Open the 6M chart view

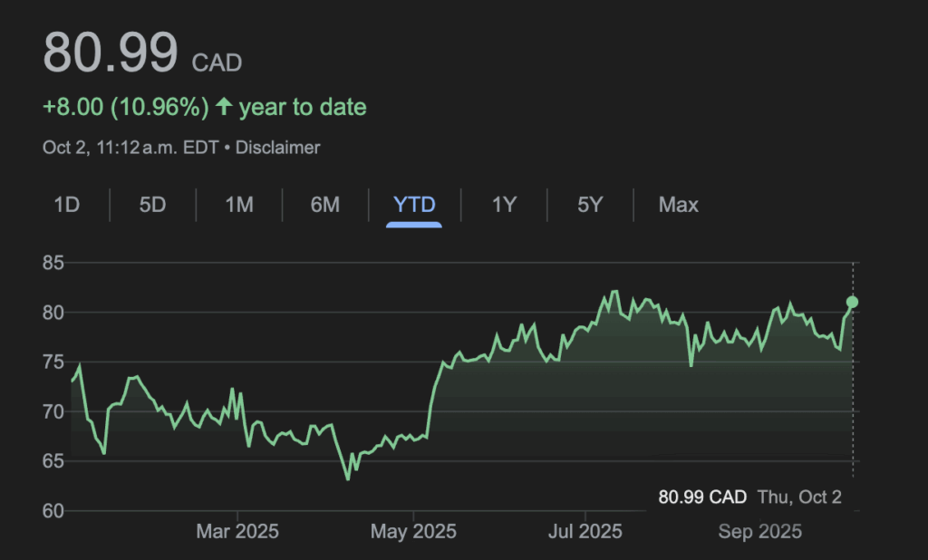pyautogui.click(x=324, y=205)
